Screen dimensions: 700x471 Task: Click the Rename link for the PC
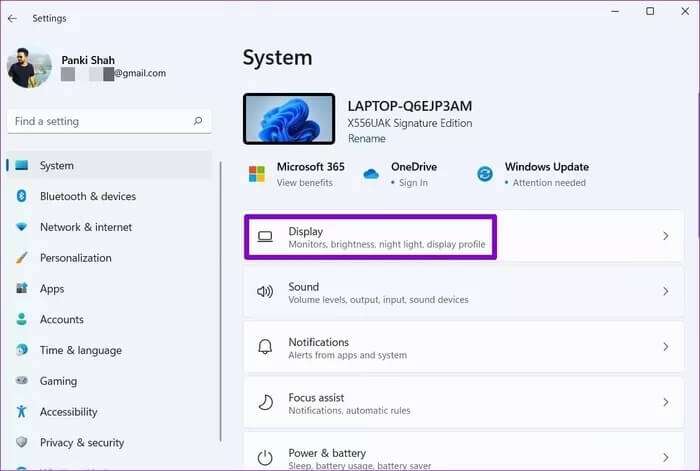367,138
